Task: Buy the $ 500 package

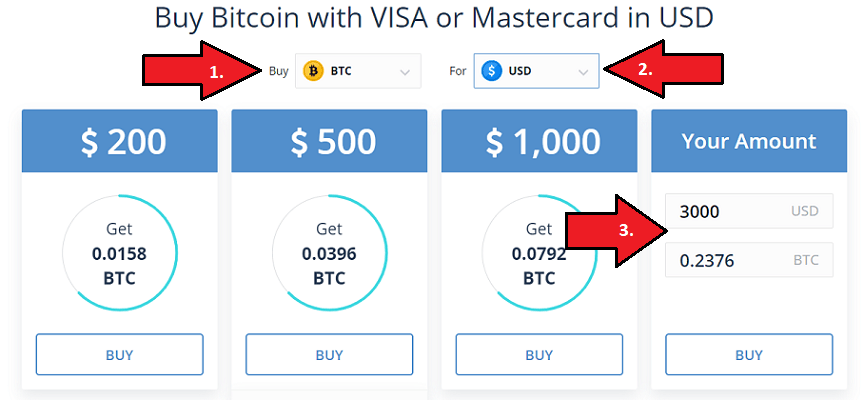Action: (x=329, y=354)
